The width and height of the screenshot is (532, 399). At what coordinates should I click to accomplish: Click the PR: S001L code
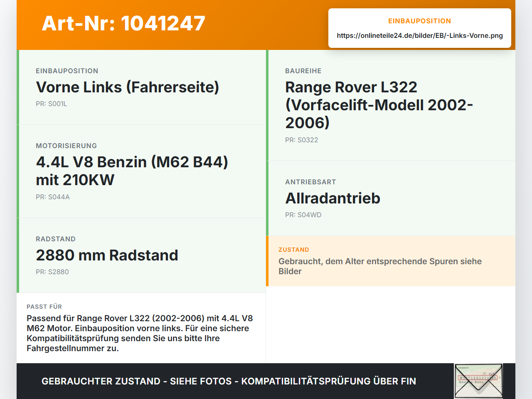tap(52, 104)
